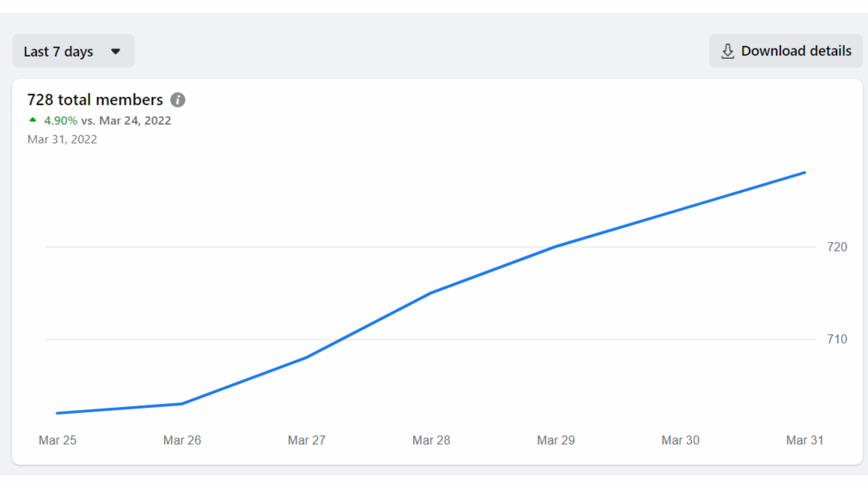Select the Mar 26 x-axis label

point(182,440)
